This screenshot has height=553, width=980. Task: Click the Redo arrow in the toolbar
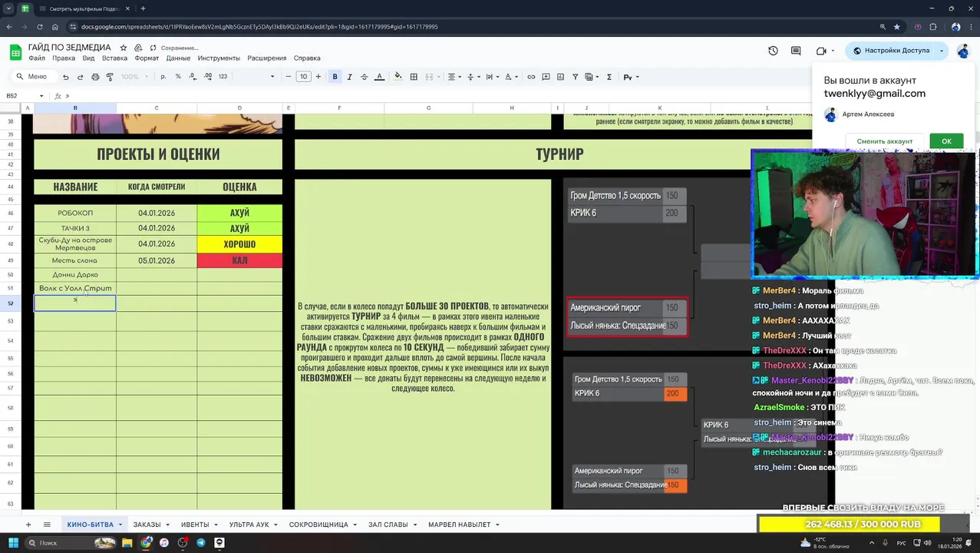coord(80,77)
